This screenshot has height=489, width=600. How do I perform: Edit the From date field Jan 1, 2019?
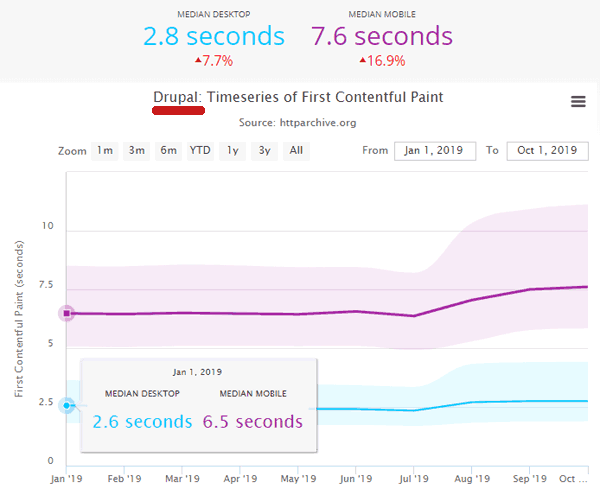(x=435, y=151)
